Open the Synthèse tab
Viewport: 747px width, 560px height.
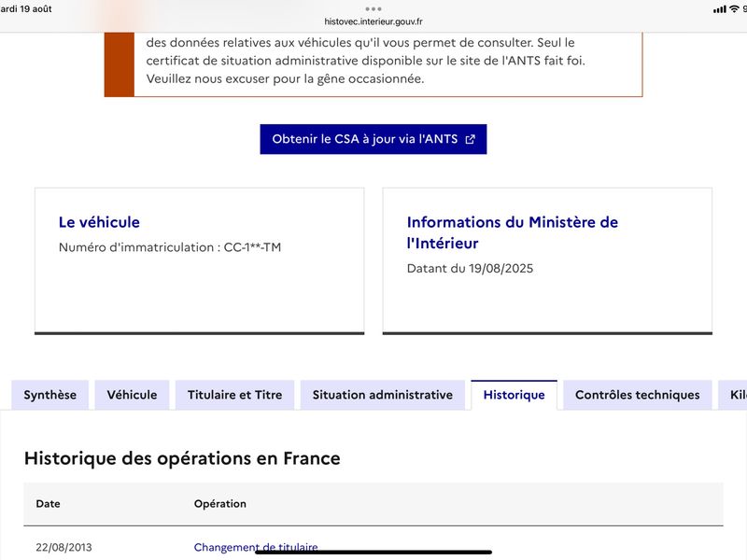pyautogui.click(x=50, y=395)
